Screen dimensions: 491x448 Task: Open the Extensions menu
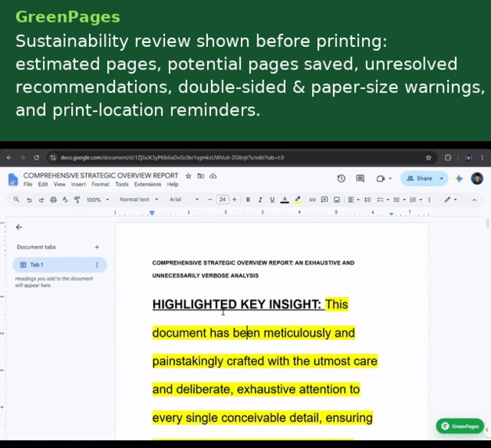[148, 185]
